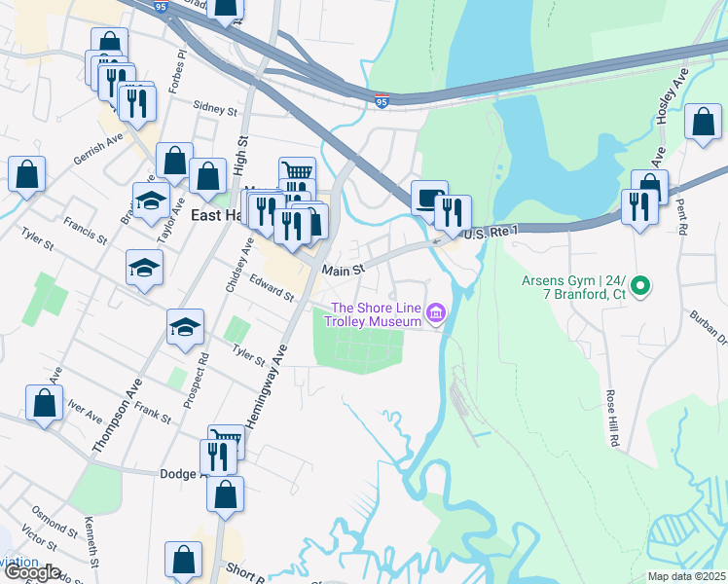Click the cafe marker near U.S. Rte 1
Image resolution: width=728 pixels, height=584 pixels.
pos(428,199)
